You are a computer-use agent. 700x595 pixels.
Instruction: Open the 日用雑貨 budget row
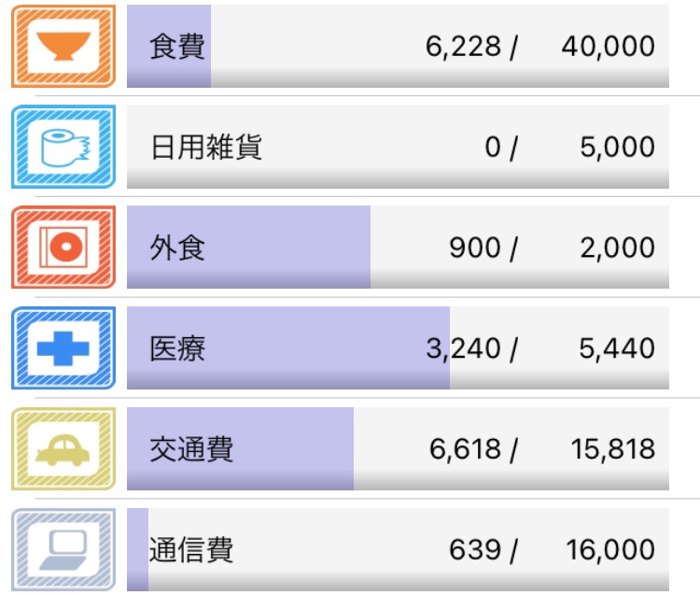point(398,147)
